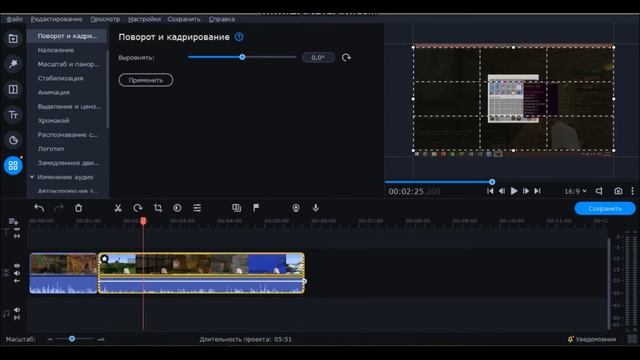
Task: Select Хромакей tool in list
Action: [x=53, y=121]
